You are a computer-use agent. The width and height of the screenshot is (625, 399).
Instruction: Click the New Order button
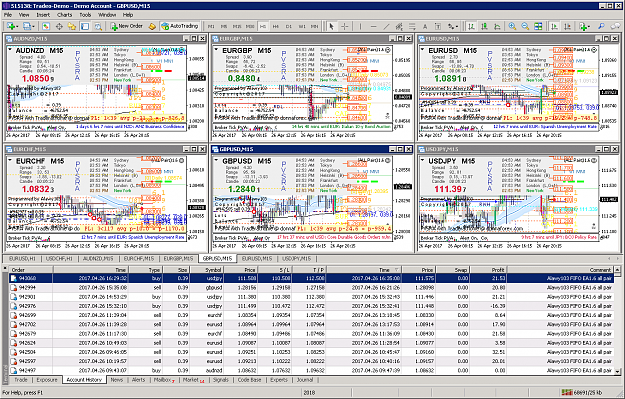127,26
